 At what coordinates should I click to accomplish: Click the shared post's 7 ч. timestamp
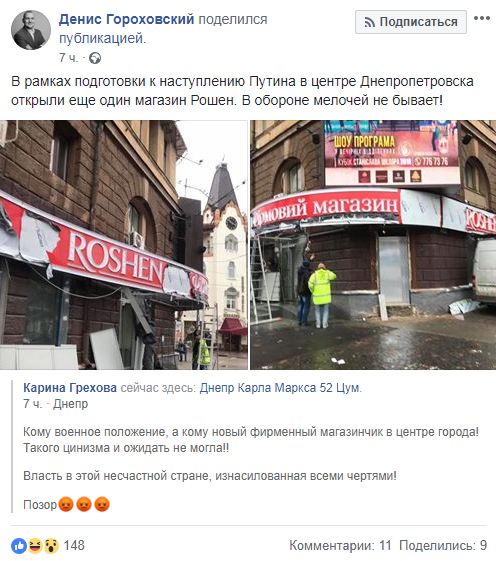tap(33, 404)
